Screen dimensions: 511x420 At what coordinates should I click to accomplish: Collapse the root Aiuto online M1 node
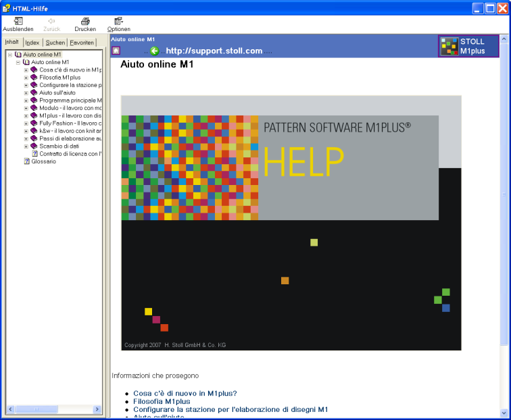(x=10, y=55)
